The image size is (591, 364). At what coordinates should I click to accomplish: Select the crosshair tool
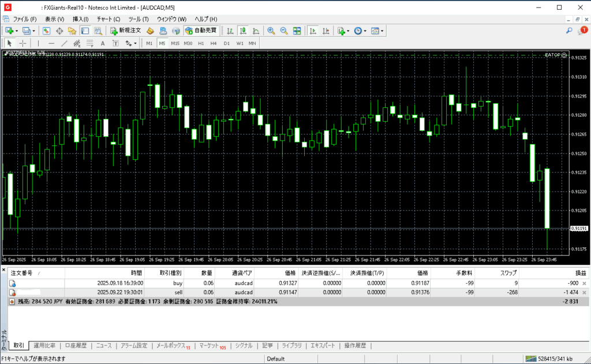(x=23, y=43)
